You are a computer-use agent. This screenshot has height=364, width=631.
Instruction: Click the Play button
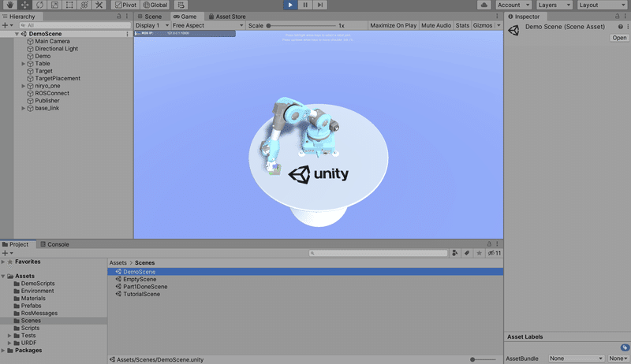pyautogui.click(x=290, y=5)
